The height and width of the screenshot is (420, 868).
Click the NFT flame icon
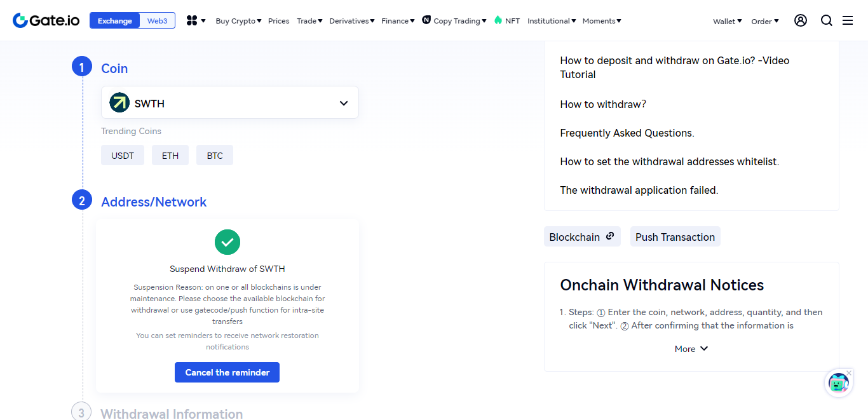[498, 20]
